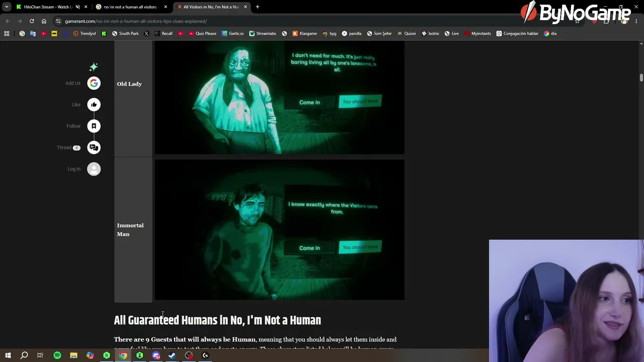Click the Add Us label
This screenshot has width=644, height=362.
(72, 83)
